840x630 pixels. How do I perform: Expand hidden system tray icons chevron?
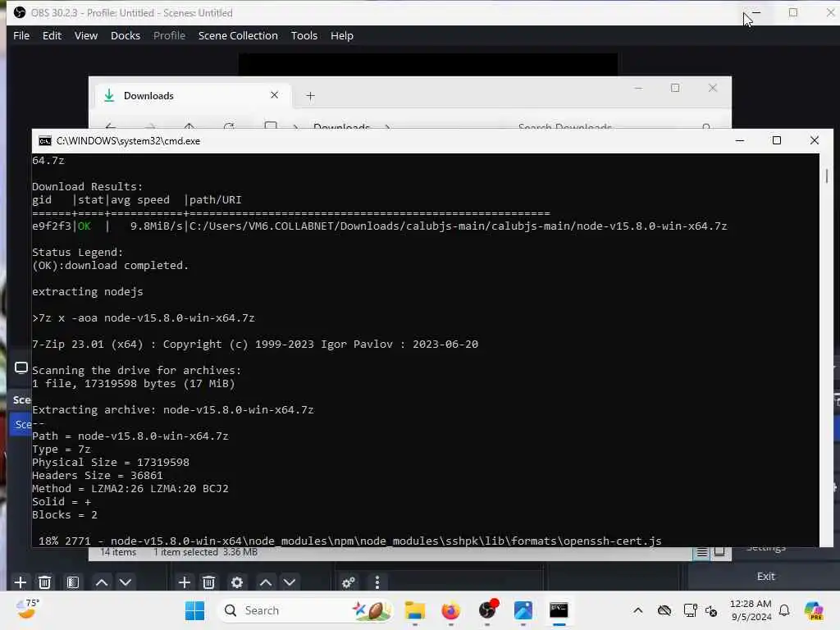(637, 610)
